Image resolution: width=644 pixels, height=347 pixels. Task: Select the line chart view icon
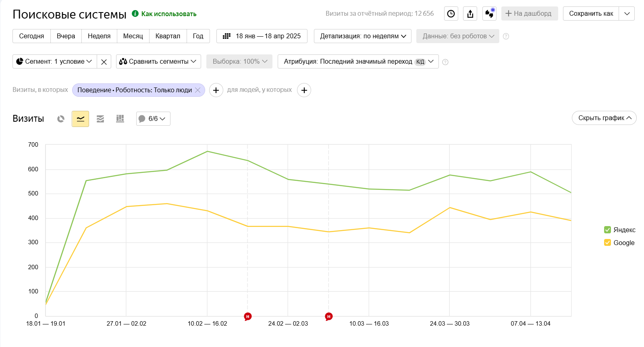[x=80, y=119]
